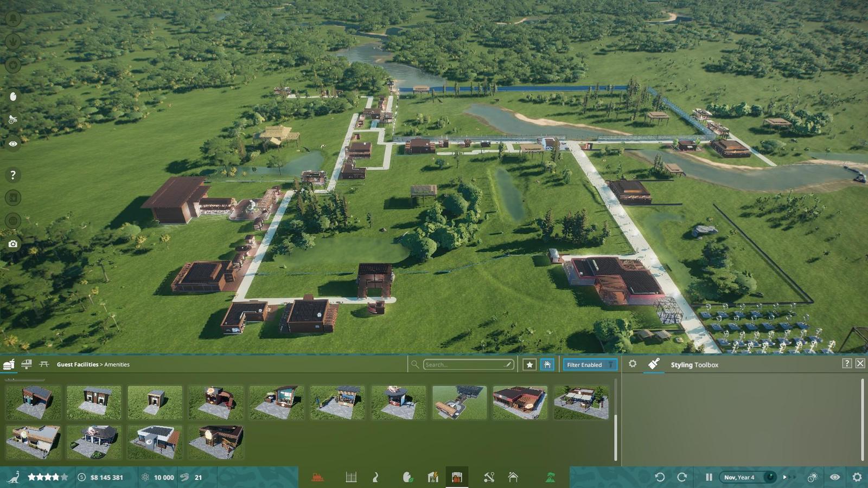Close the build panel with the X

(860, 364)
